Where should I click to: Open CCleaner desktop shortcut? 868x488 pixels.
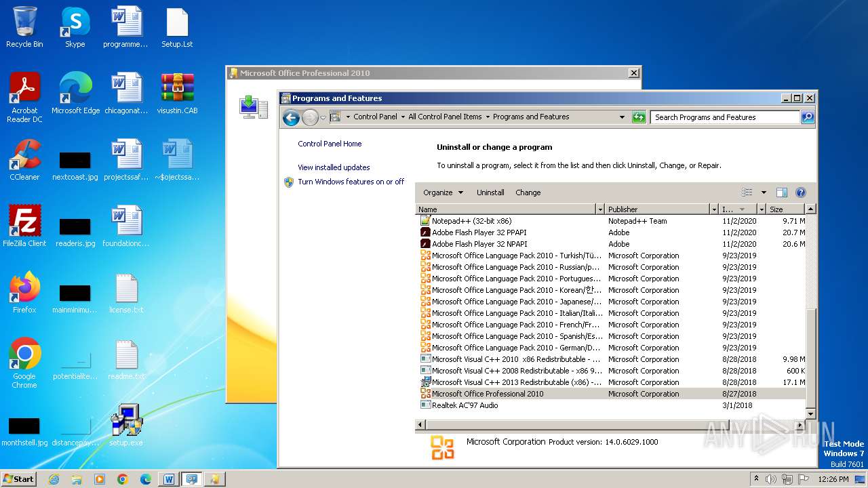(24, 160)
